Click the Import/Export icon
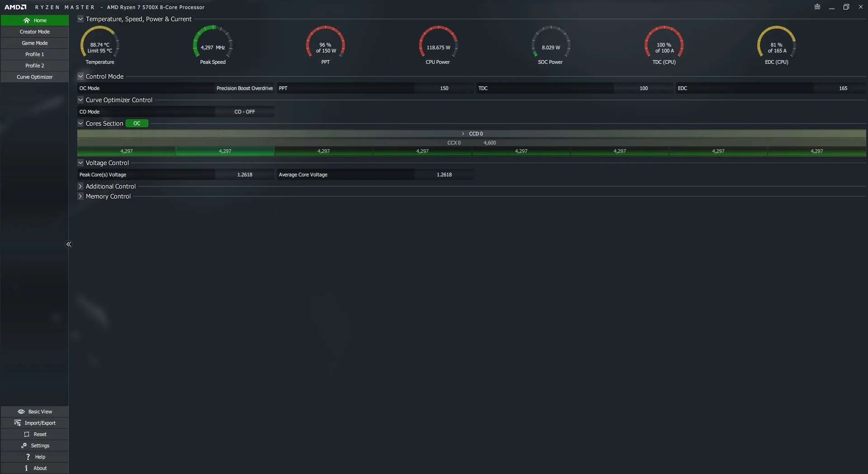Viewport: 868px width, 474px height. (18, 423)
